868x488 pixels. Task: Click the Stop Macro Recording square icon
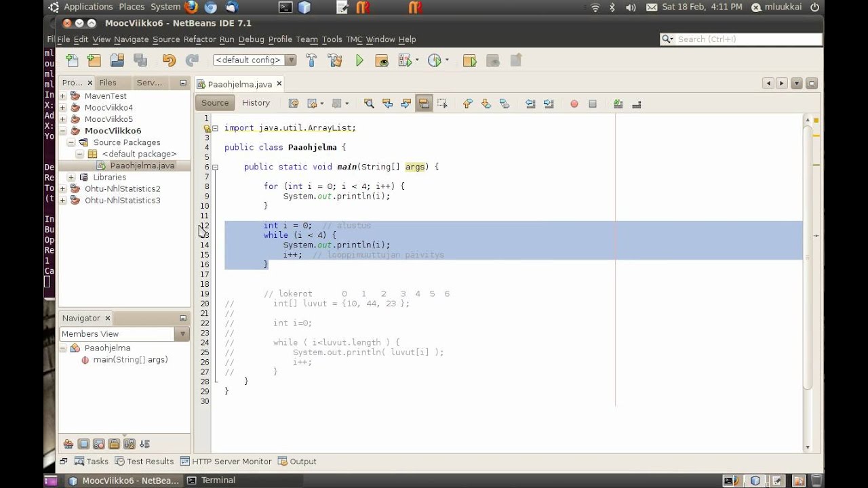click(593, 104)
